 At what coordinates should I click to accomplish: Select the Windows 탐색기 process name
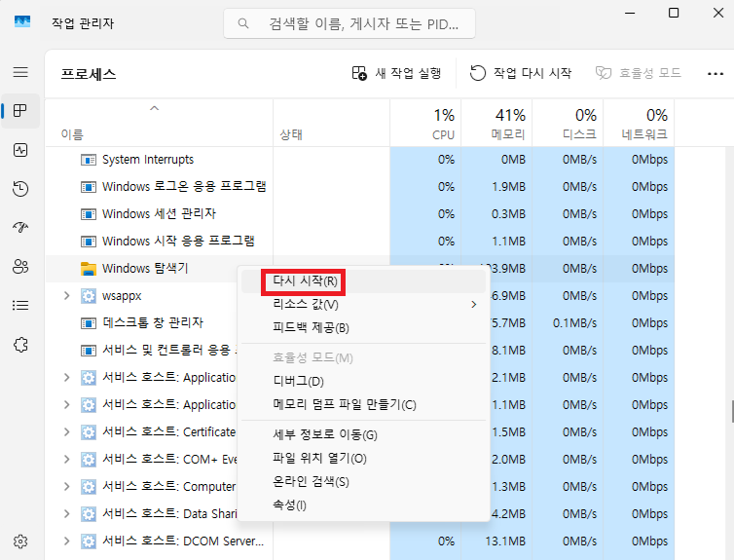(x=145, y=268)
